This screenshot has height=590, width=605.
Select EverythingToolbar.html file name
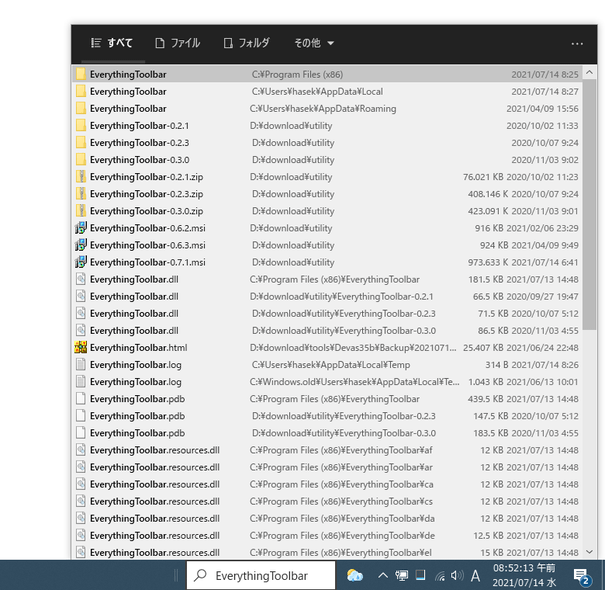coord(139,348)
